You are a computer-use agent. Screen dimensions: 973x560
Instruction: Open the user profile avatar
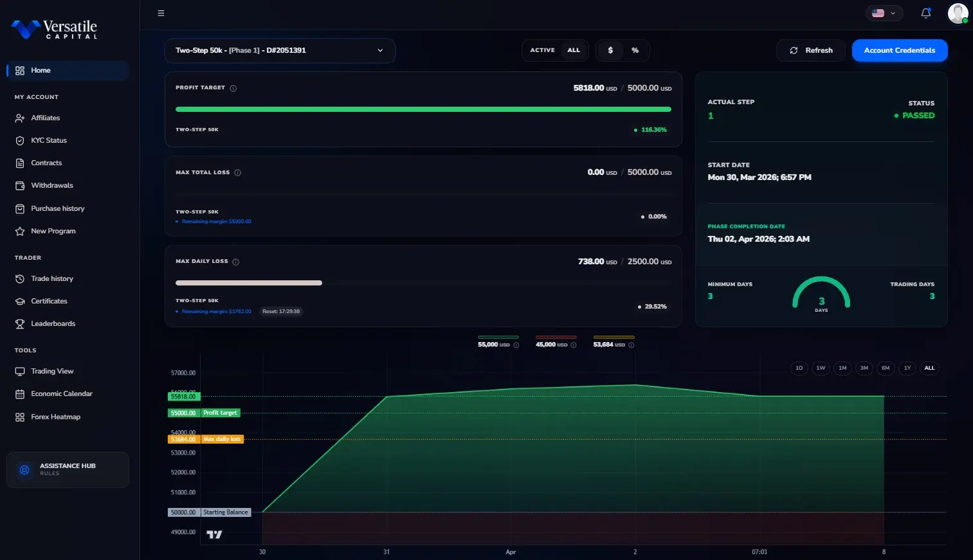click(x=958, y=13)
